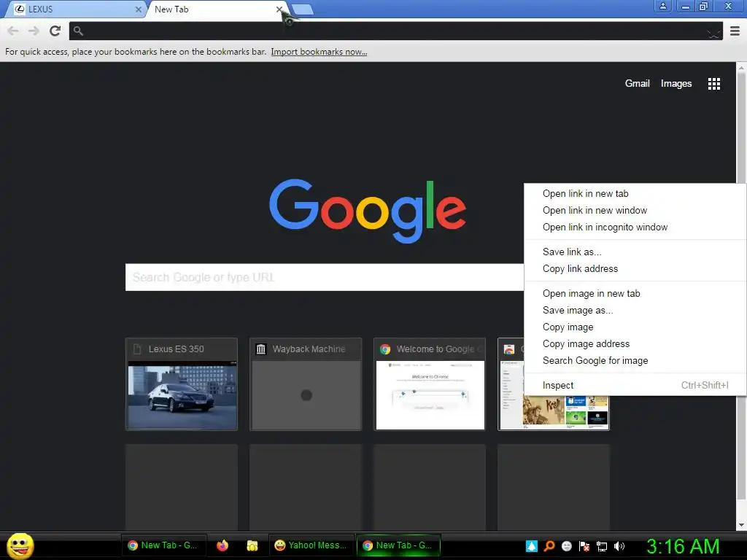Screen dimensions: 747x560
Task: Choose Open image in new tab
Action: coord(635,293)
